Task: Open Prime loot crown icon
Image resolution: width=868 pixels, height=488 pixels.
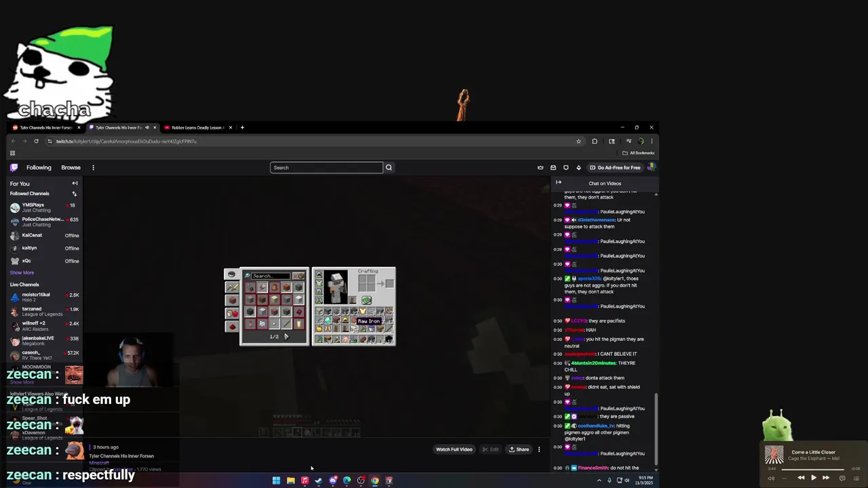Action: coord(540,167)
